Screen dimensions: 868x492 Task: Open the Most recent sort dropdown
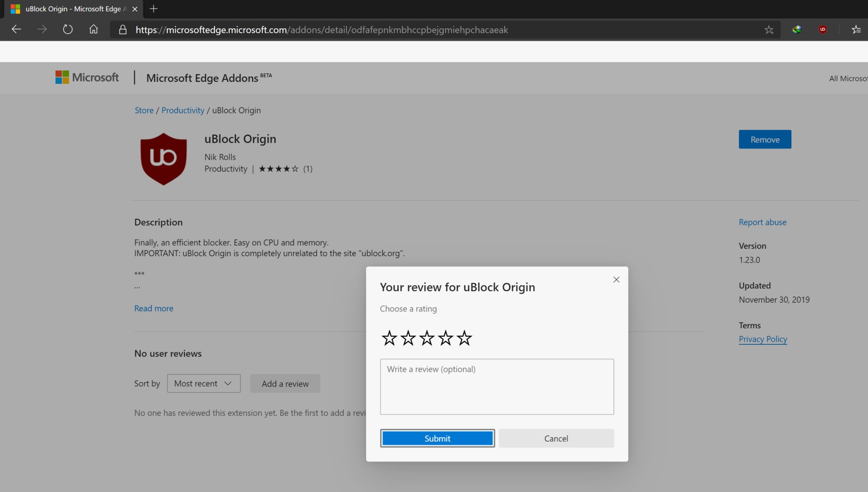(203, 383)
